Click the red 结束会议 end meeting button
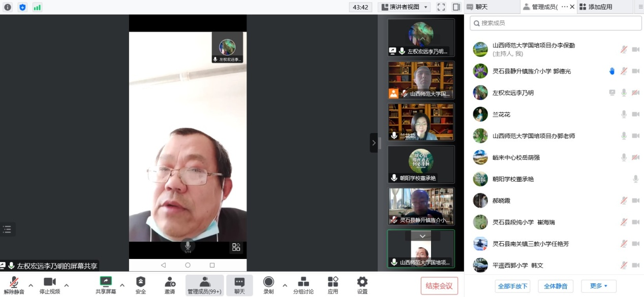 click(439, 286)
